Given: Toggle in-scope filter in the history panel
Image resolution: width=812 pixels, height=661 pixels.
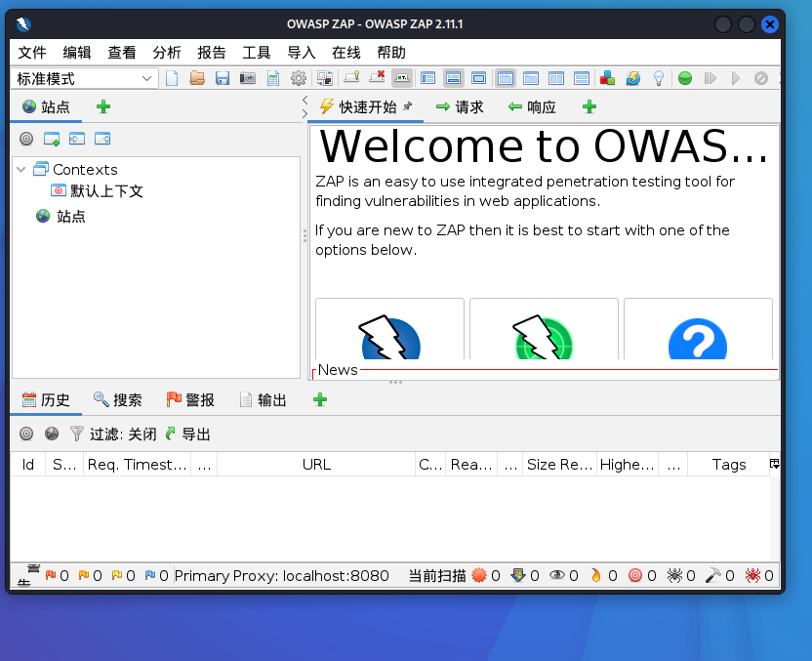Looking at the screenshot, I should click(26, 434).
